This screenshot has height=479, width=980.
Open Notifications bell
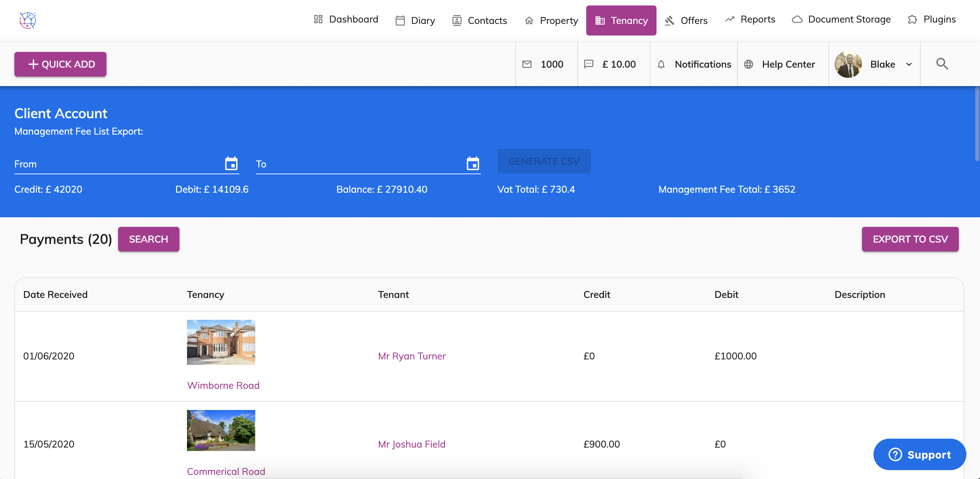(661, 64)
